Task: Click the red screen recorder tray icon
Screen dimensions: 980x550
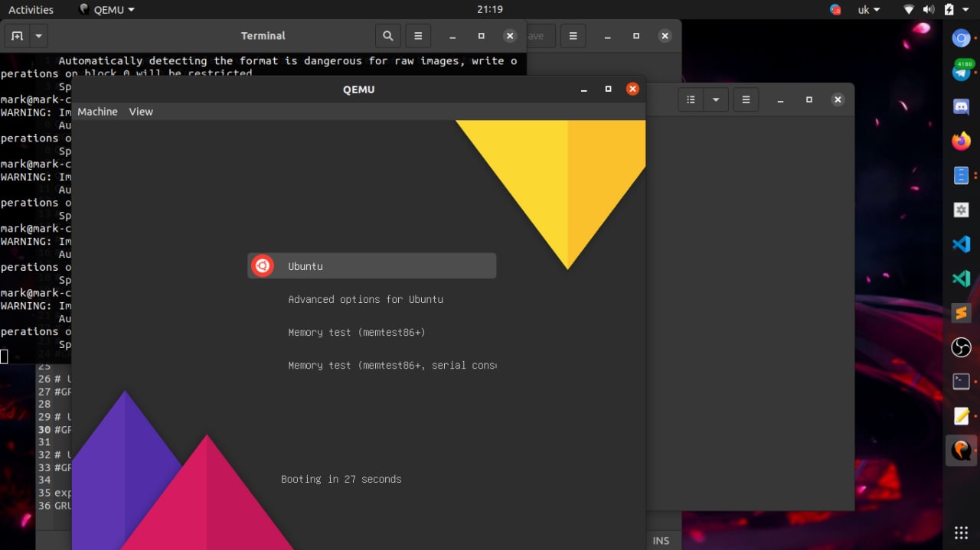Action: point(835,10)
